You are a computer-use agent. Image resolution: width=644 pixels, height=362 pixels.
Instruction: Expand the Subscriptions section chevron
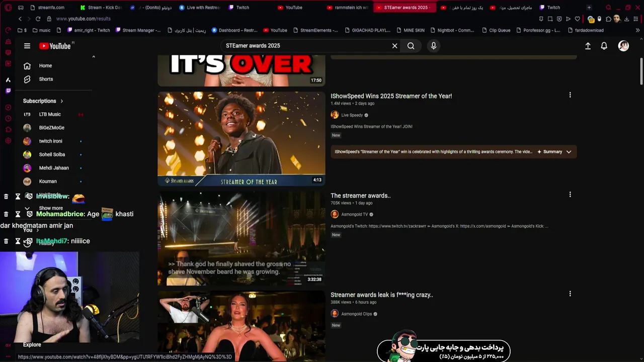point(62,101)
